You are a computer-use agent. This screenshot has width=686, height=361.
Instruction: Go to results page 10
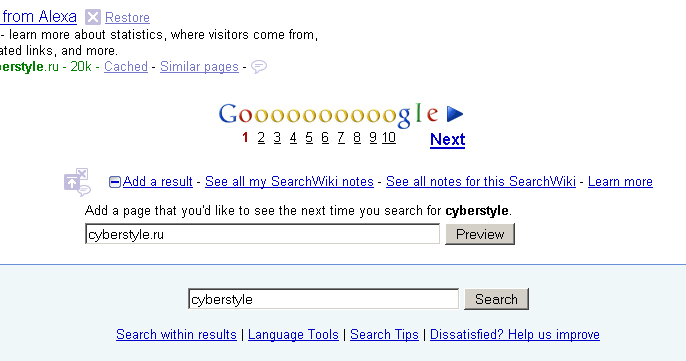389,138
